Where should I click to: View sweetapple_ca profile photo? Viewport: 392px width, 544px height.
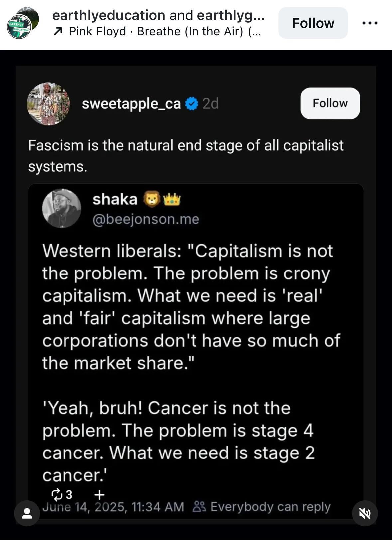pyautogui.click(x=49, y=104)
